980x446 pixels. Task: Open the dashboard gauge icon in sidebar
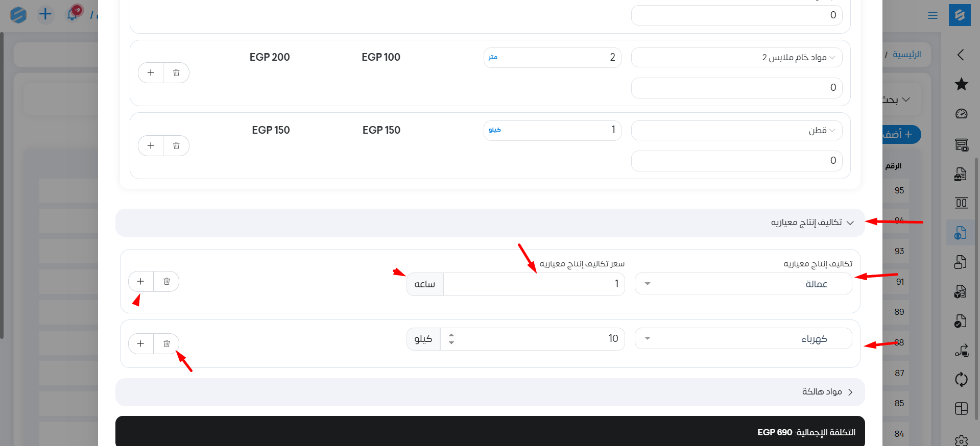[x=961, y=114]
